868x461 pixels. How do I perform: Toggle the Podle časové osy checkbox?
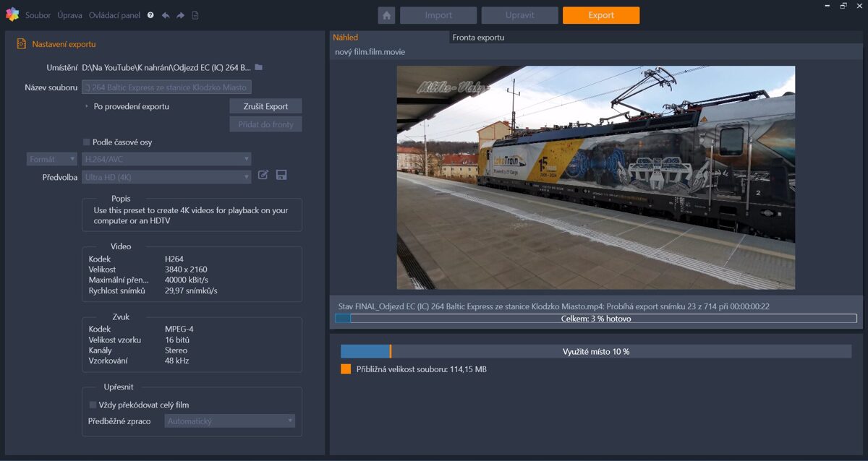[87, 142]
